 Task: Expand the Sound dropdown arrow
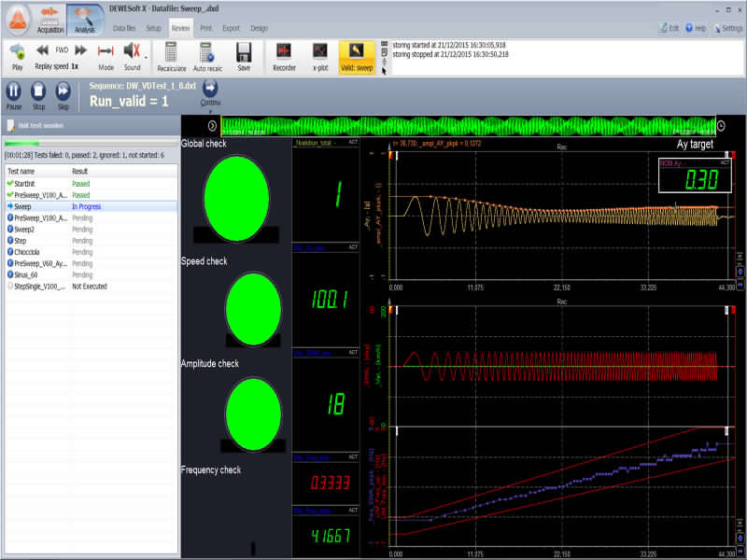coord(146,56)
